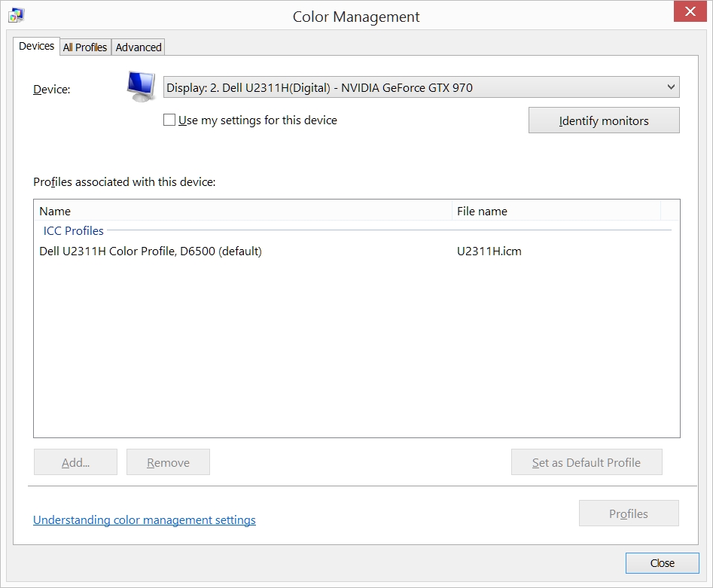Click the U2311H.icm file name cell
The image size is (713, 588).
pyautogui.click(x=489, y=251)
